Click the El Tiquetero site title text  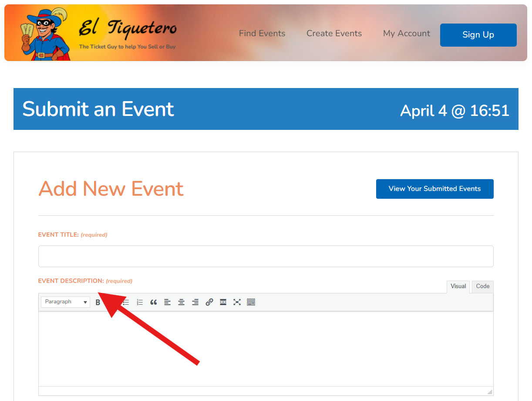[128, 29]
